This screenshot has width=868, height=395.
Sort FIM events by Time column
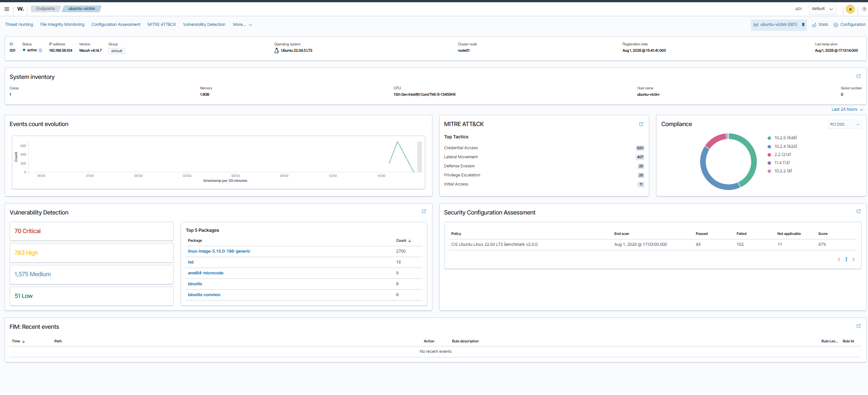point(19,341)
